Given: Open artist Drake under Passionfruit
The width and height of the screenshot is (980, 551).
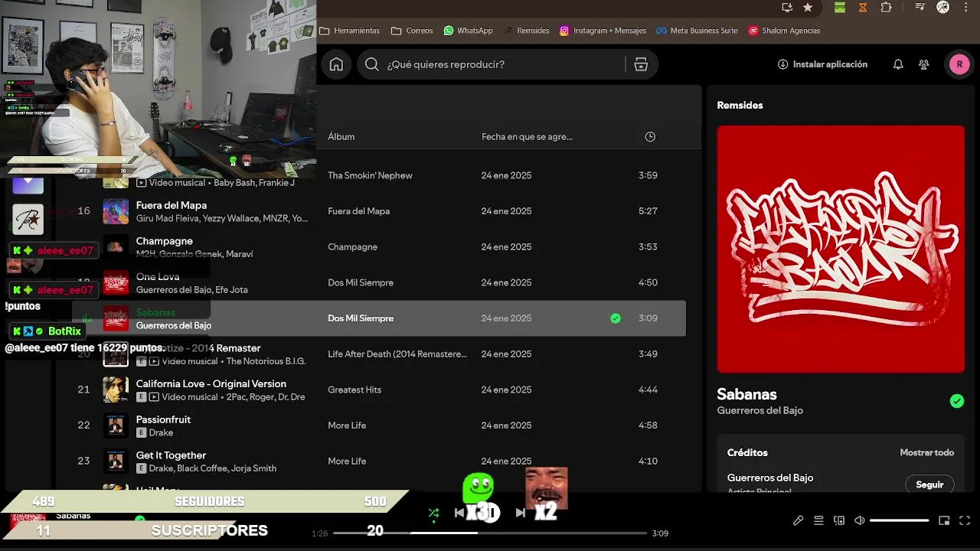Looking at the screenshot, I should pyautogui.click(x=161, y=432).
